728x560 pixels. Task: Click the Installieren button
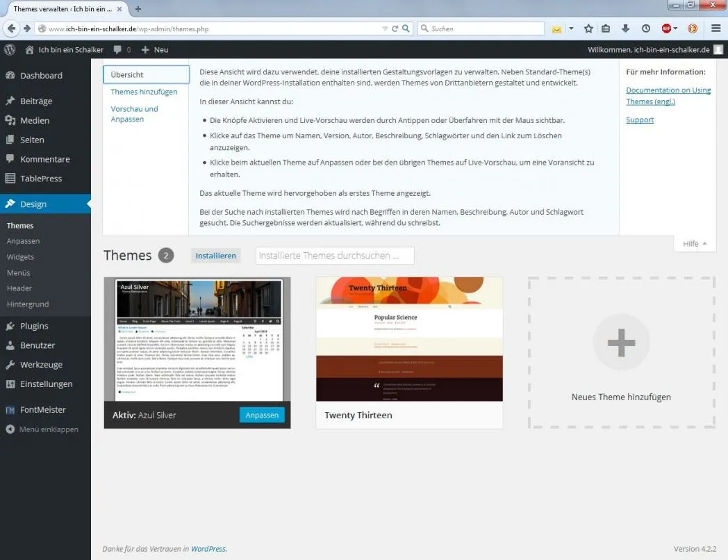tap(215, 256)
